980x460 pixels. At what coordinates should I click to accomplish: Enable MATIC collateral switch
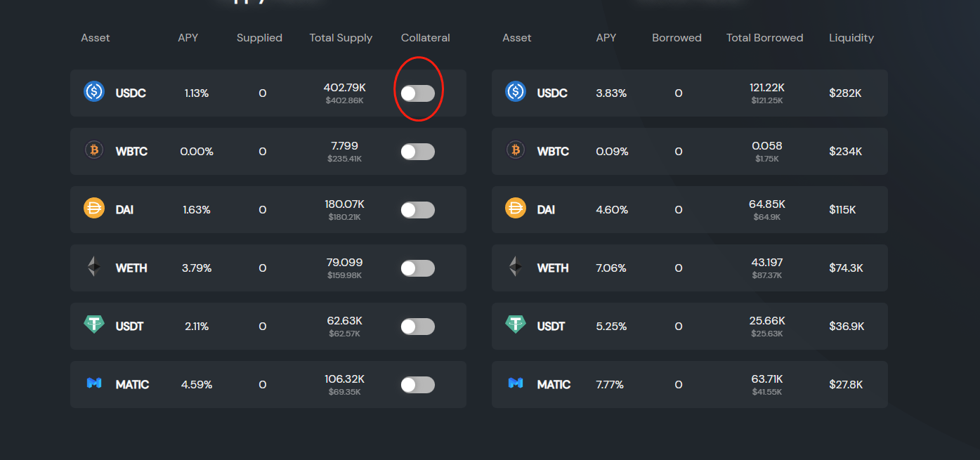click(418, 385)
